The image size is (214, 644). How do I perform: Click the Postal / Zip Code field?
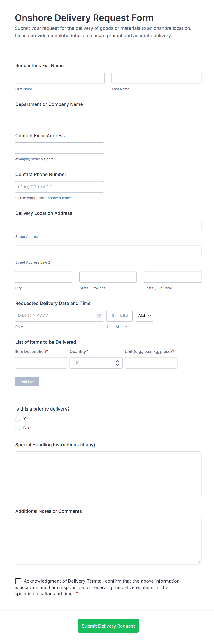pyautogui.click(x=172, y=277)
